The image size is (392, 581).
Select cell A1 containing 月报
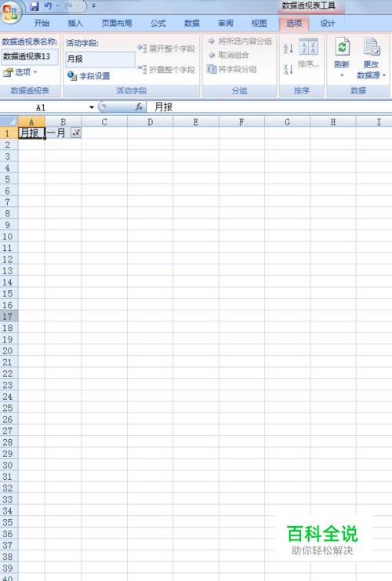[31, 133]
